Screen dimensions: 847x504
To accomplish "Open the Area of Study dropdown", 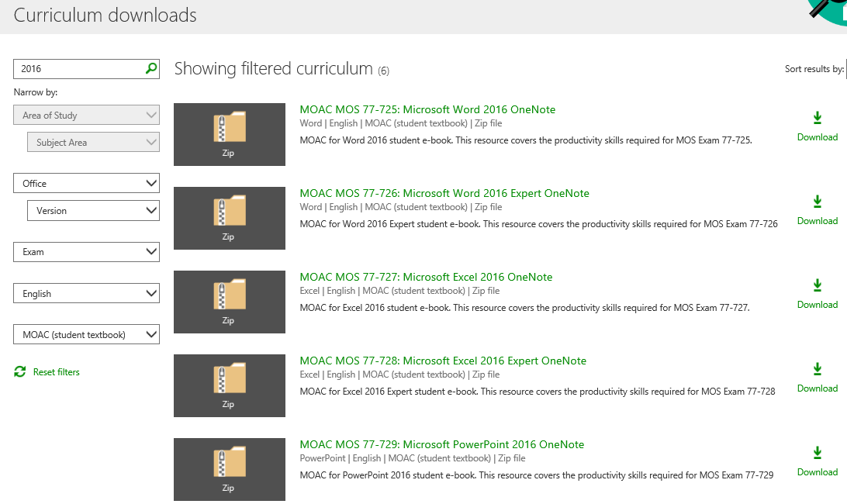I will (86, 115).
